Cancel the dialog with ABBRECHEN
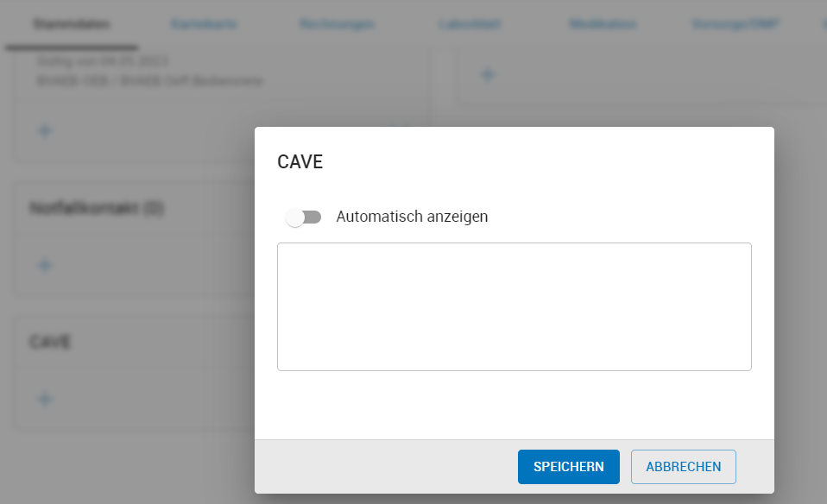Screen dimensions: 827x504 [x=683, y=466]
